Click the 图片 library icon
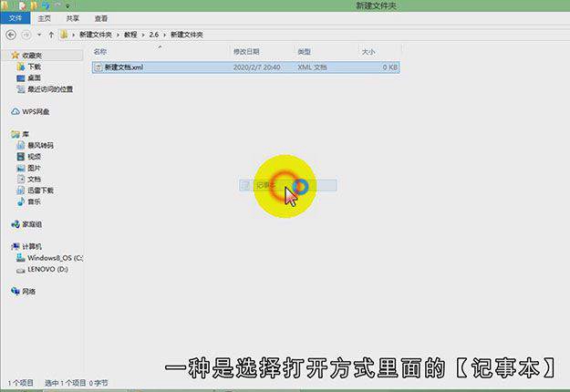Screen dimensions: 570x392 point(21,168)
